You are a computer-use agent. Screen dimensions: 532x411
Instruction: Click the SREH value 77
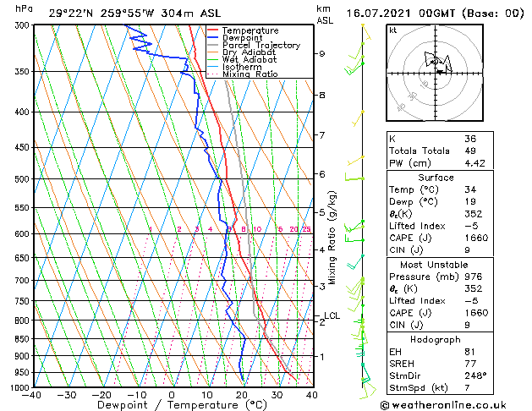469,364
